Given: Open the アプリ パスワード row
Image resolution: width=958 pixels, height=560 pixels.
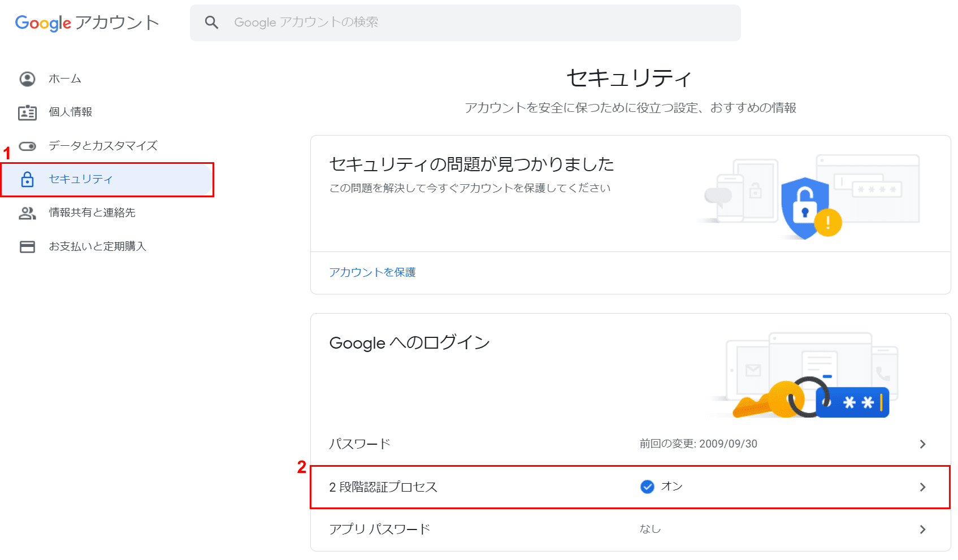Looking at the screenshot, I should pyautogui.click(x=630, y=529).
